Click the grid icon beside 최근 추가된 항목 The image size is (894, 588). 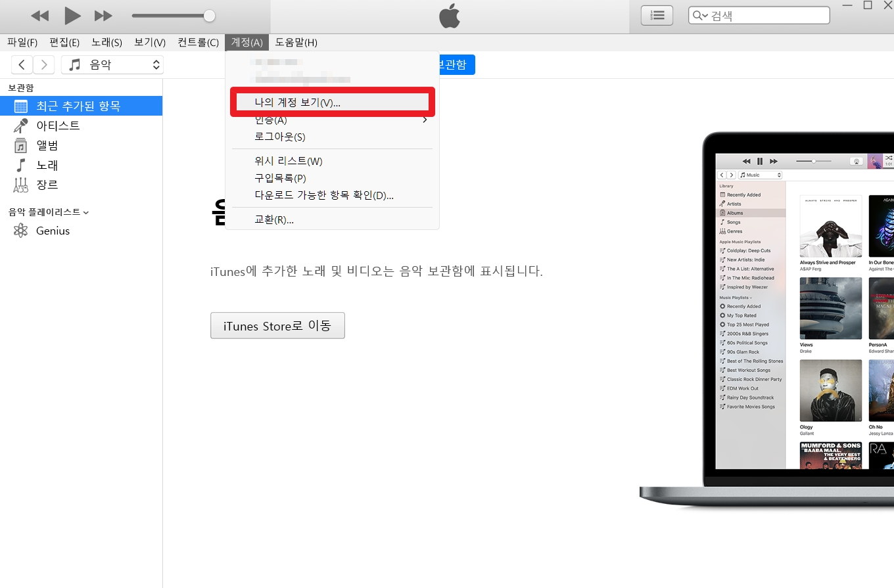pyautogui.click(x=21, y=106)
